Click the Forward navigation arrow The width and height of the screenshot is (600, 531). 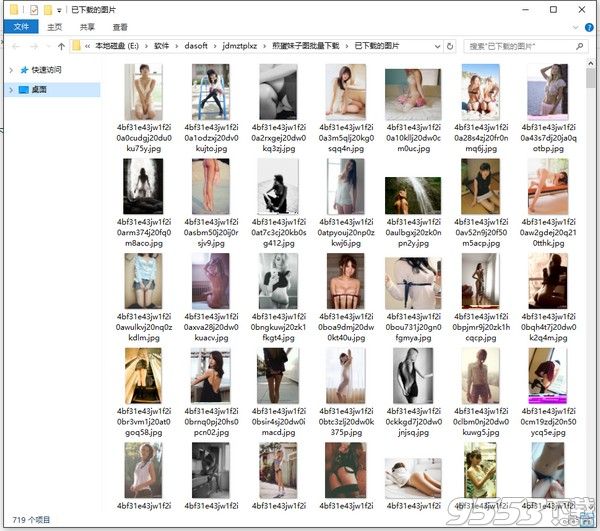coord(33,46)
